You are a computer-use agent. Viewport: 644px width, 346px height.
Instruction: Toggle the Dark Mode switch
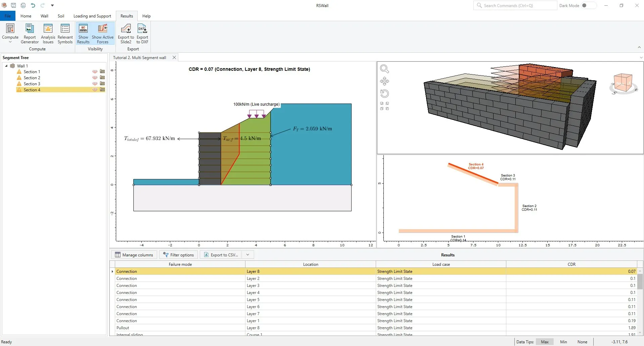point(589,5)
